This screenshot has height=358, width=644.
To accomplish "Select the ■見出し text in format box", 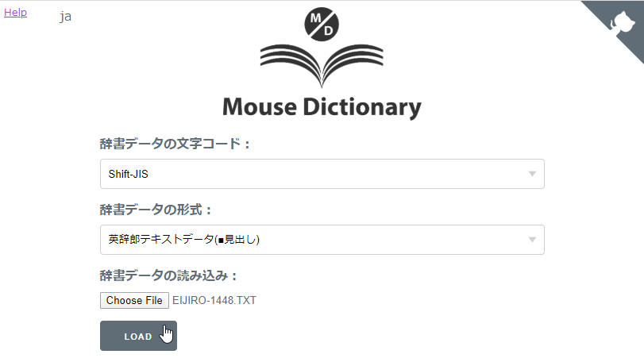I will pos(238,240).
